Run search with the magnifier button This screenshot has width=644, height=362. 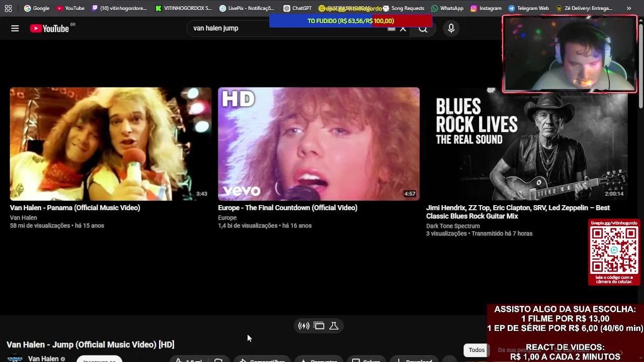click(x=423, y=30)
